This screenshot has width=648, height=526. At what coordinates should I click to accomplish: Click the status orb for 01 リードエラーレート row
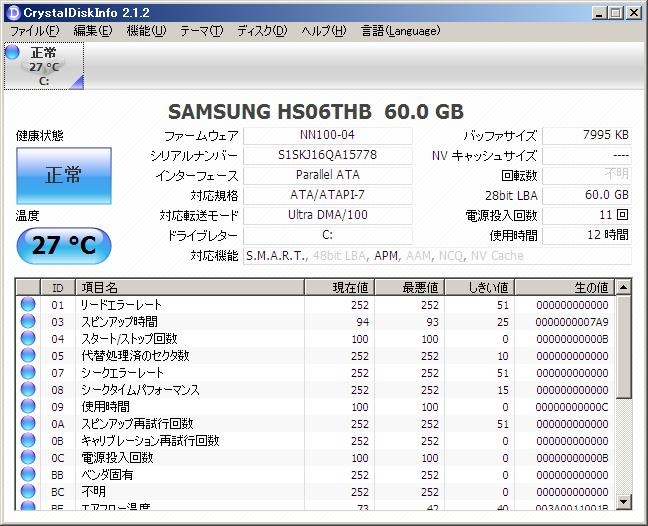coord(28,305)
